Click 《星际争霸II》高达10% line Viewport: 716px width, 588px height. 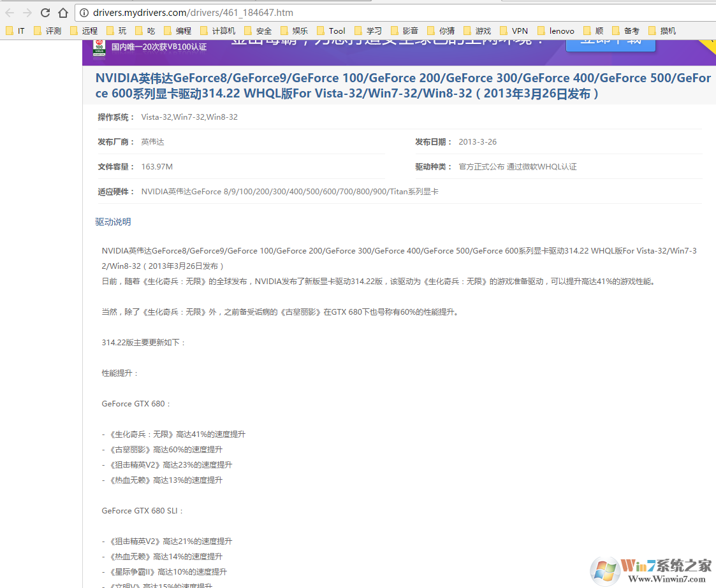click(164, 572)
